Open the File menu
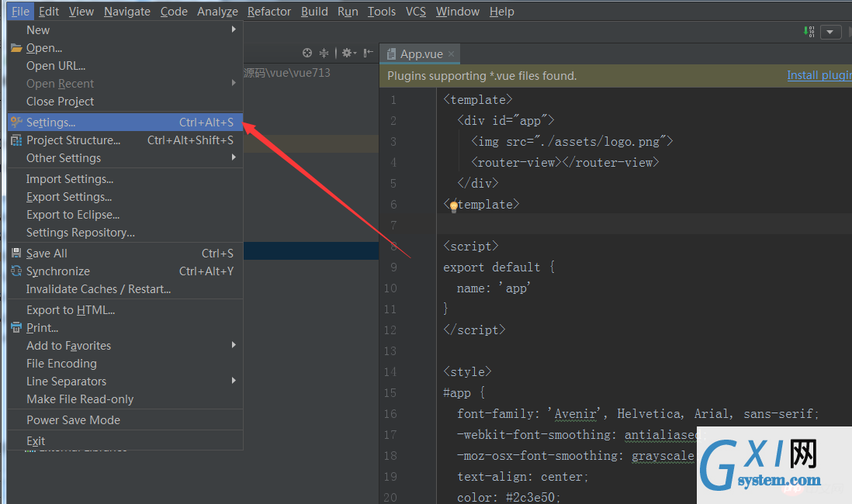 click(21, 12)
